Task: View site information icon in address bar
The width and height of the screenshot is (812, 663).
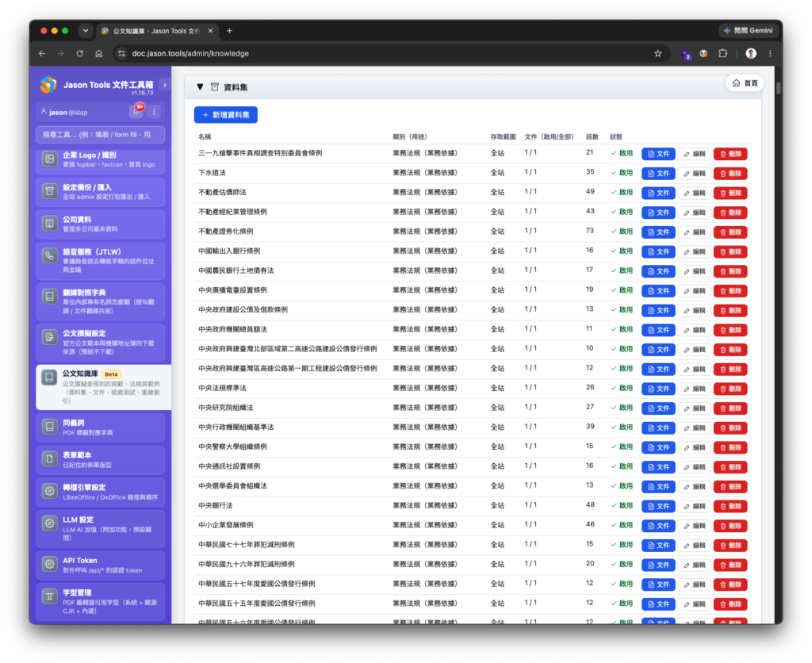Action: point(121,53)
